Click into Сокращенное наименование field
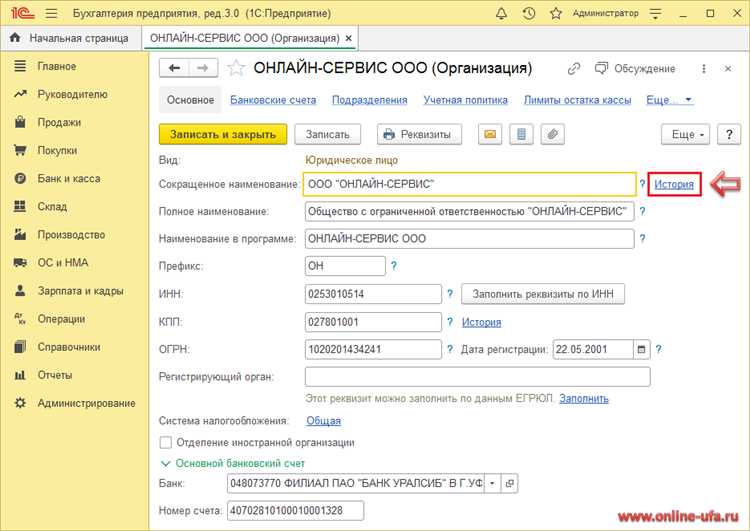 click(469, 184)
